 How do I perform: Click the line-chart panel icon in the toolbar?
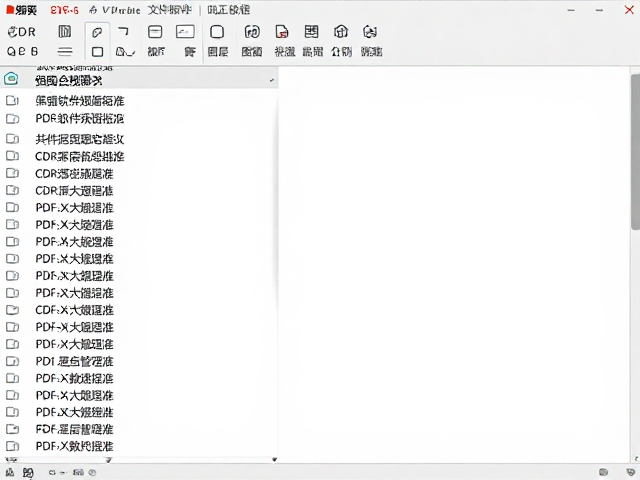point(185,32)
